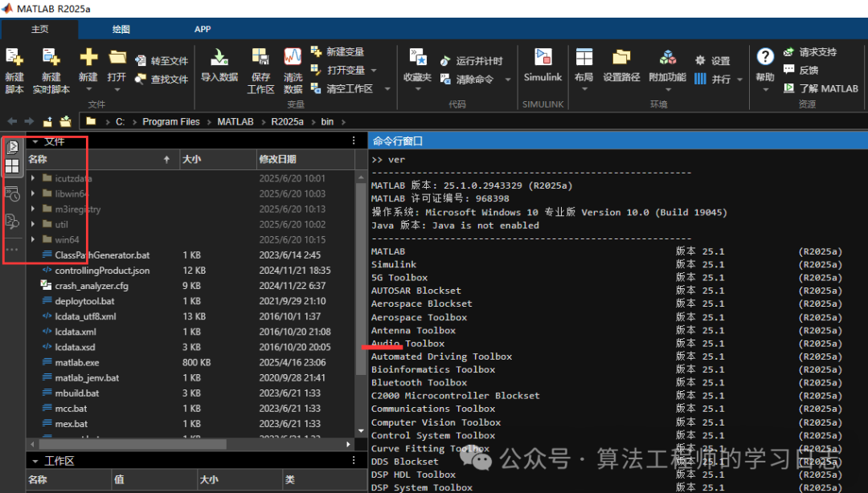
Task: Open the 布局 layout menu
Action: [x=583, y=70]
